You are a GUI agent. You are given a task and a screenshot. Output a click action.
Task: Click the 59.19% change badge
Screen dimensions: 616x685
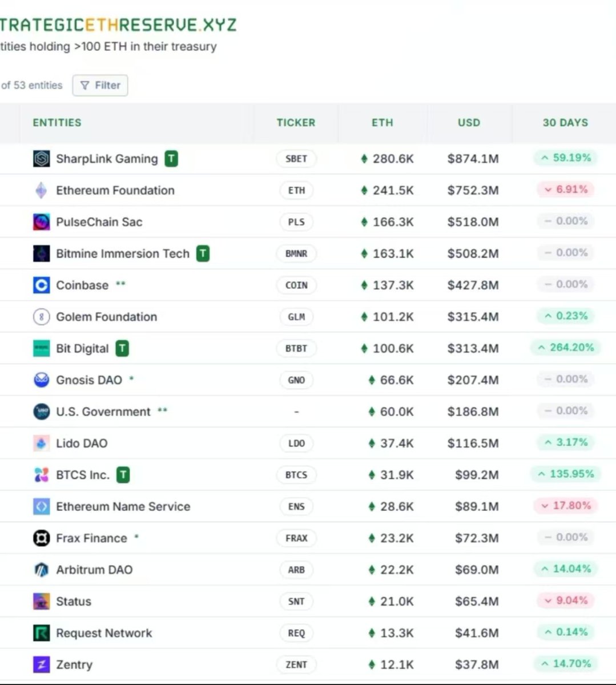(566, 158)
